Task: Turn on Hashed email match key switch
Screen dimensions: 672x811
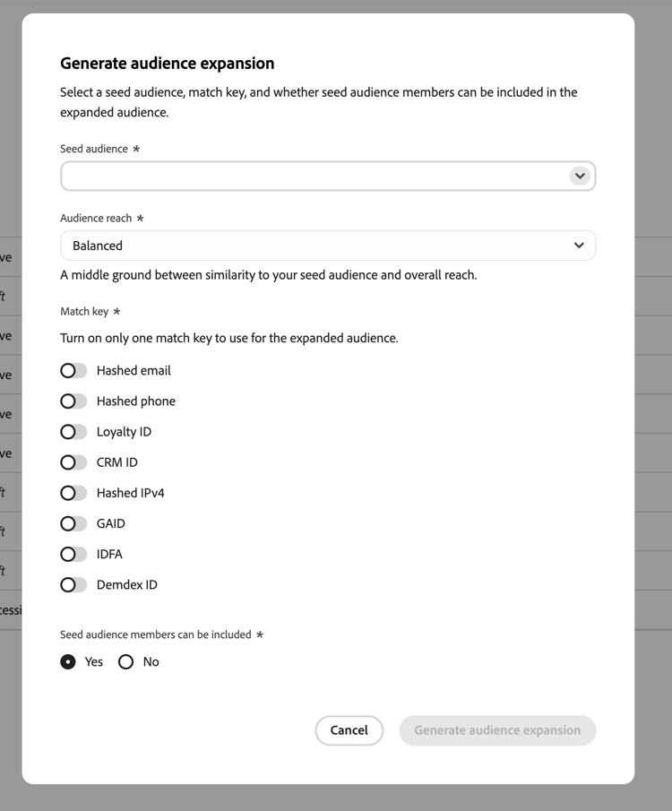Action: point(73,370)
